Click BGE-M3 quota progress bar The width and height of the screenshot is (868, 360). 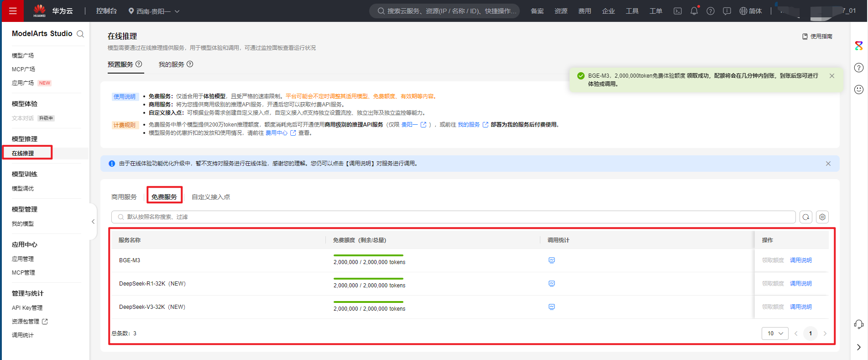(x=368, y=255)
